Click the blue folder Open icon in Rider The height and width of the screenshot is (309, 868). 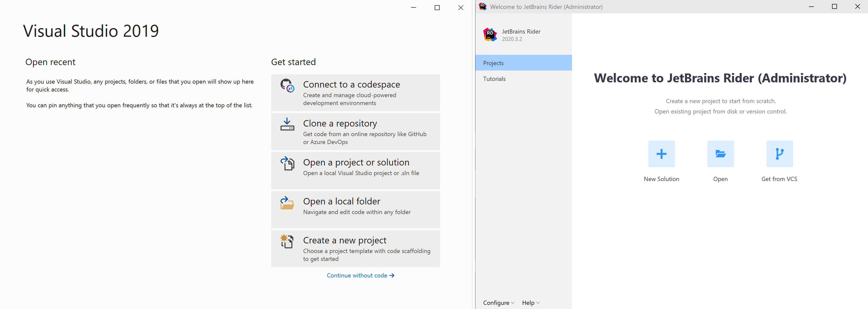tap(720, 154)
